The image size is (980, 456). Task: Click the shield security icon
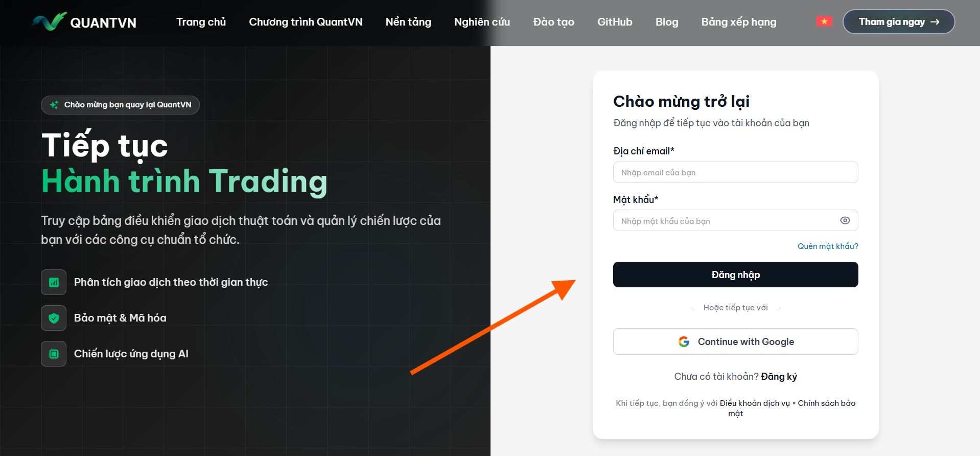pyautogui.click(x=54, y=318)
